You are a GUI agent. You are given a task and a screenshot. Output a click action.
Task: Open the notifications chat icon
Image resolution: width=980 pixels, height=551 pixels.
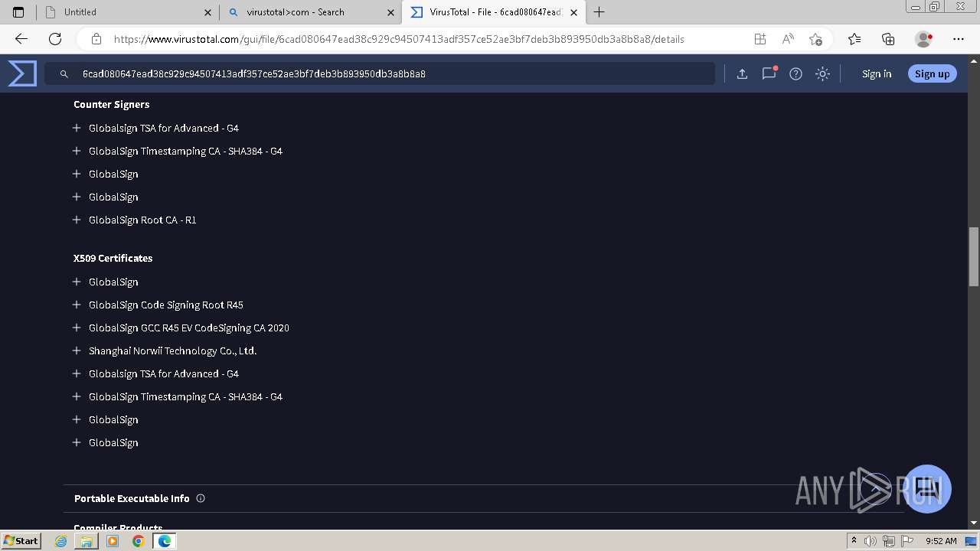click(769, 73)
